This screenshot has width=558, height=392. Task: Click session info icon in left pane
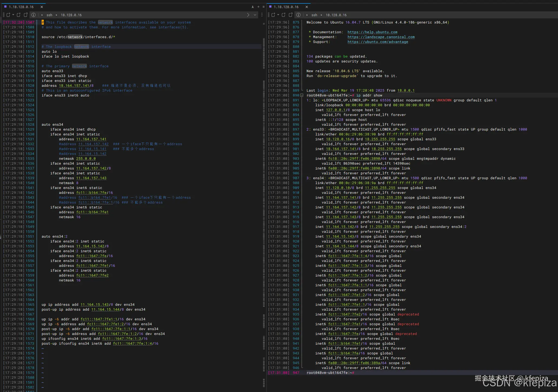coord(34,15)
